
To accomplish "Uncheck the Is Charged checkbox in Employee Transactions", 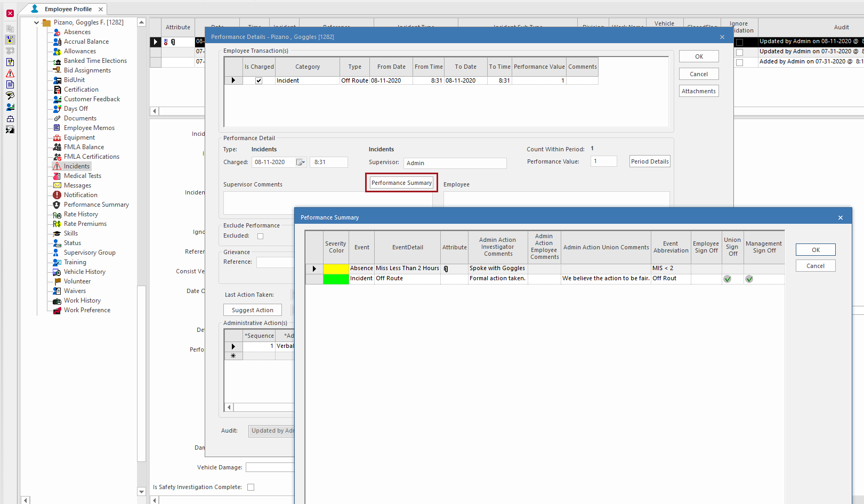I will (259, 80).
